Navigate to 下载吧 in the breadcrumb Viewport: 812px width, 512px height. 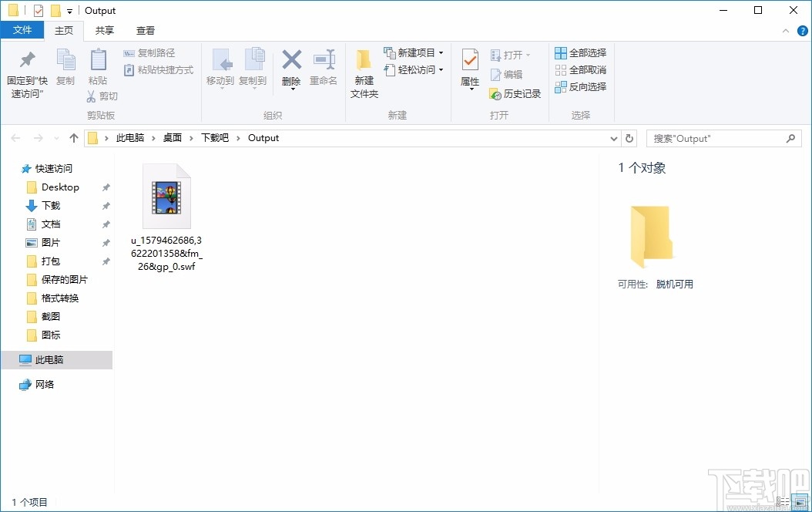(213, 138)
